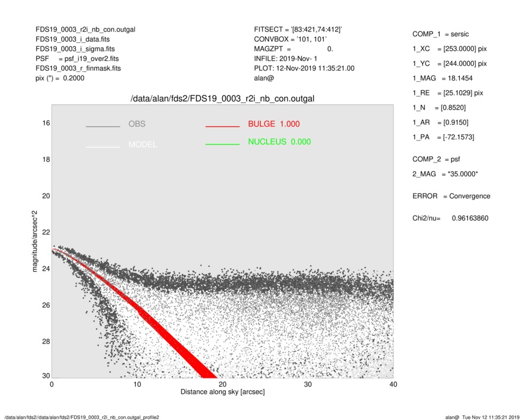Click the '1_PA = [-72.1573]' parameter
Image resolution: width=525 pixels, height=420 pixels.
[443, 137]
